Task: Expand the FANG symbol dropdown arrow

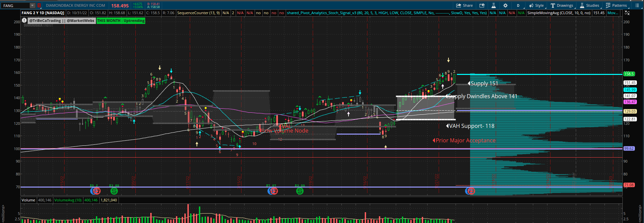Action: click(x=32, y=5)
